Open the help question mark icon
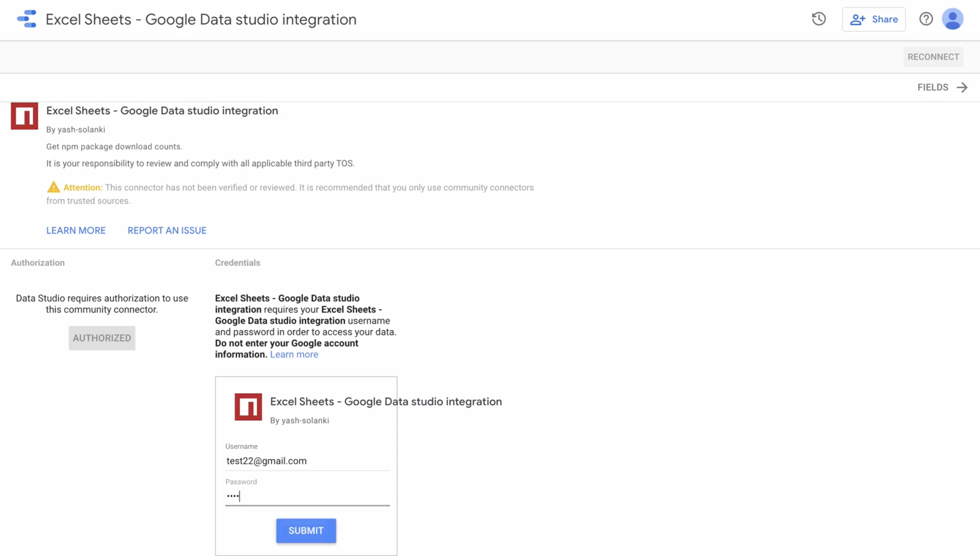 coord(926,19)
